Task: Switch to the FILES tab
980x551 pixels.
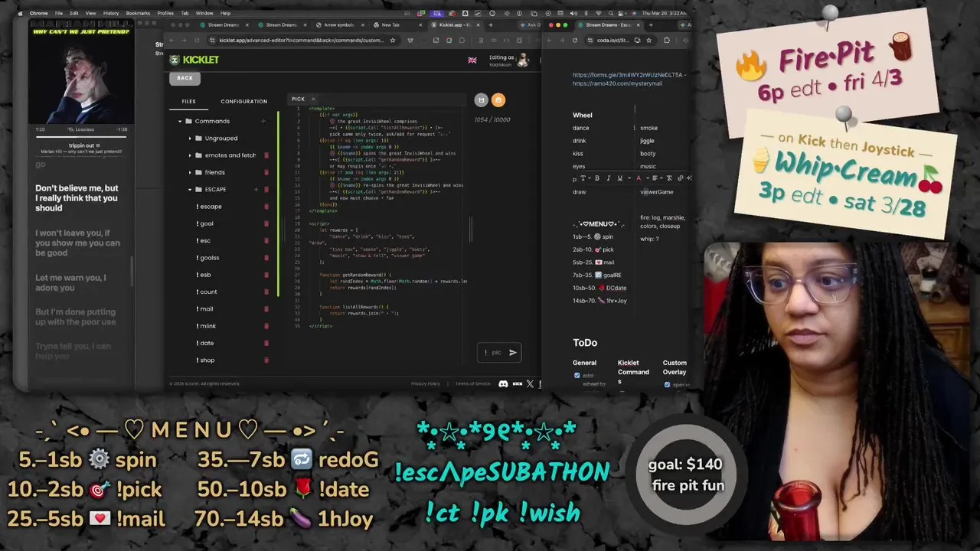Action: [188, 101]
